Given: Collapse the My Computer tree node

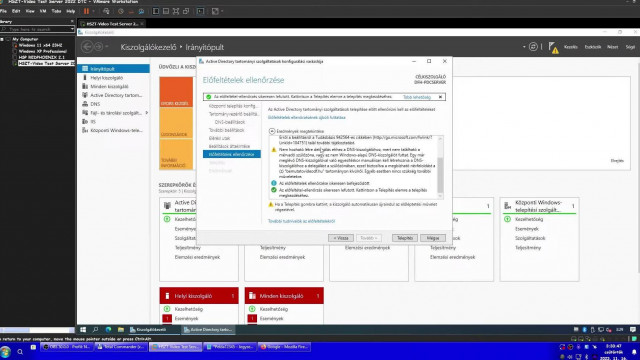Looking at the screenshot, I should pos(2,39).
